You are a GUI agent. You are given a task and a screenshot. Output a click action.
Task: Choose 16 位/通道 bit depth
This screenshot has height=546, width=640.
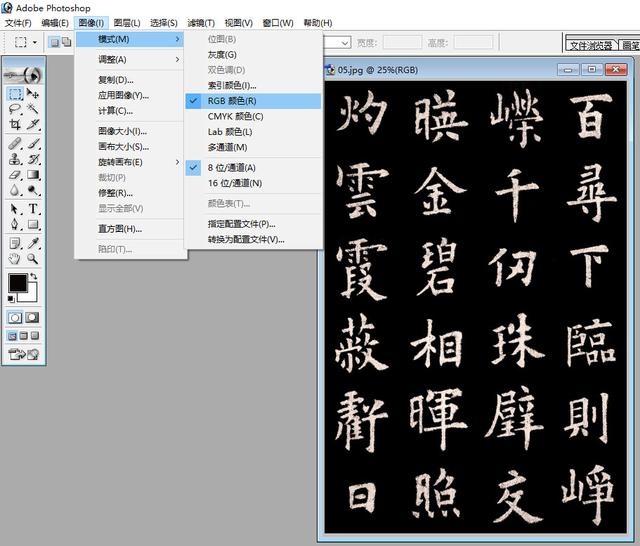(x=253, y=183)
